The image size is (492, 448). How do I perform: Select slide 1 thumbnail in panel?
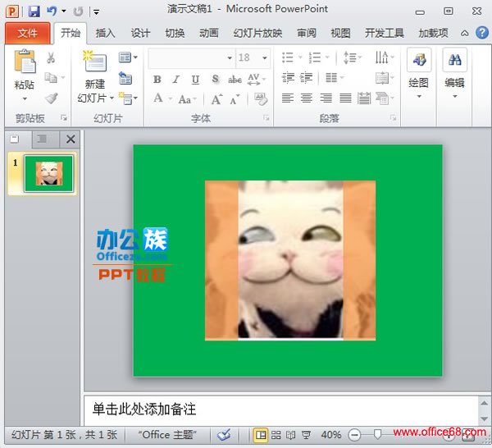48,174
